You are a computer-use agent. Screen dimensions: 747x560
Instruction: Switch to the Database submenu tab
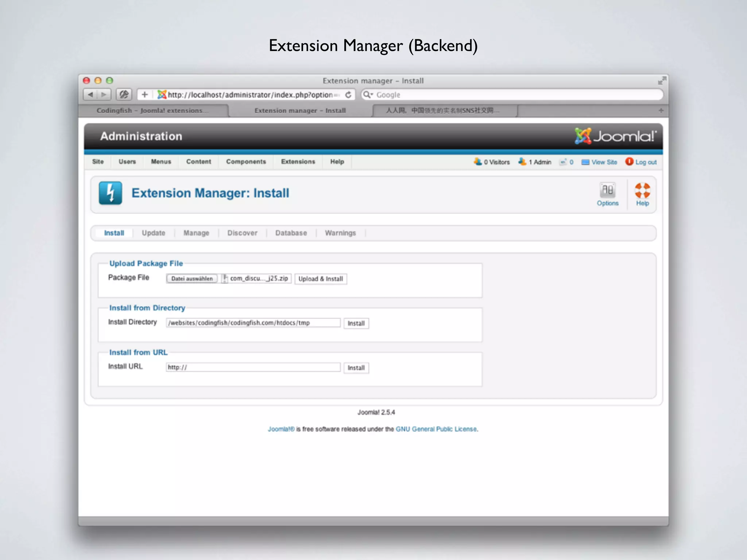pyautogui.click(x=291, y=233)
